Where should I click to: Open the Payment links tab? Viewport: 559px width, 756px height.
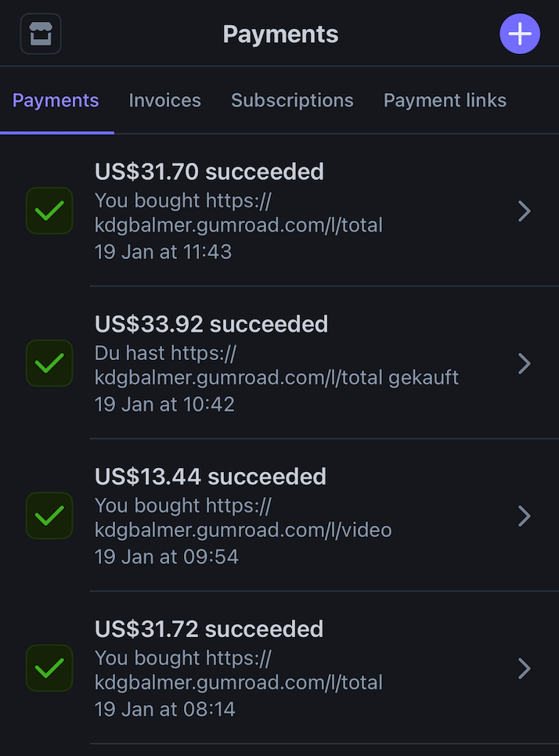tap(445, 101)
